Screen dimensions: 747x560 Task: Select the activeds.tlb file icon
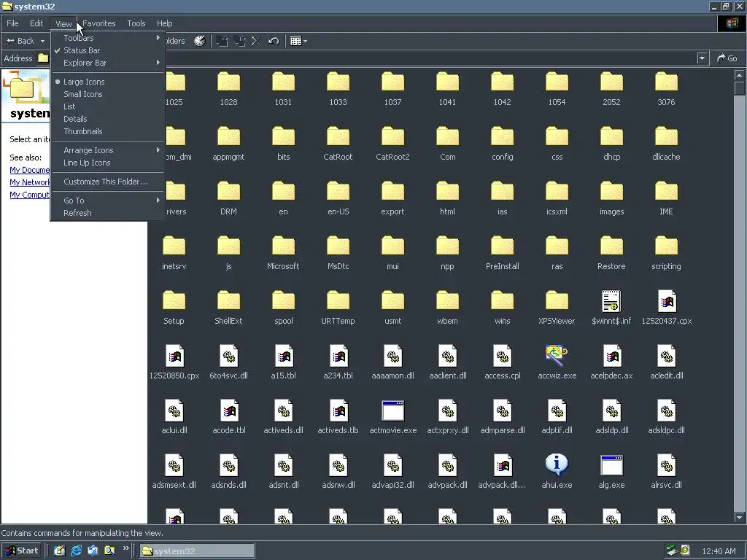[x=338, y=410]
